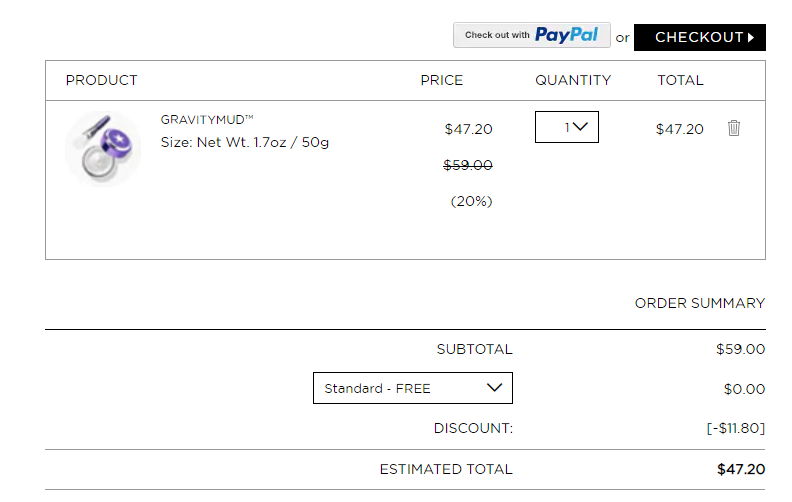Open the GRAVITYMUD product name link
This screenshot has height=502, width=792.
coord(207,120)
